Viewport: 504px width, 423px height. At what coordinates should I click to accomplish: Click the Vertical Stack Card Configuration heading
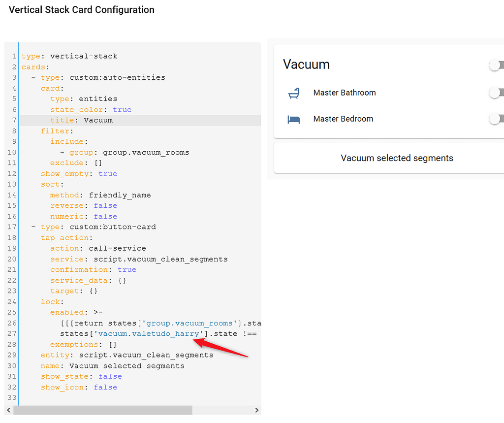tap(81, 10)
